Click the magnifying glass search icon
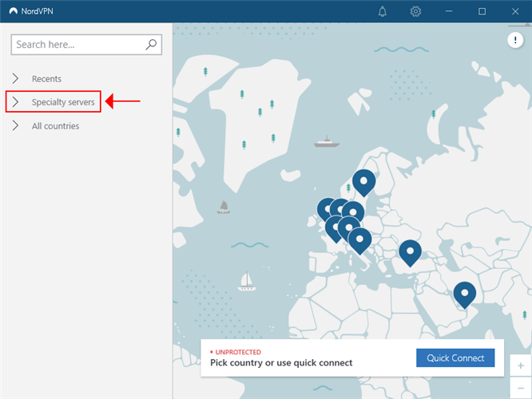 152,45
